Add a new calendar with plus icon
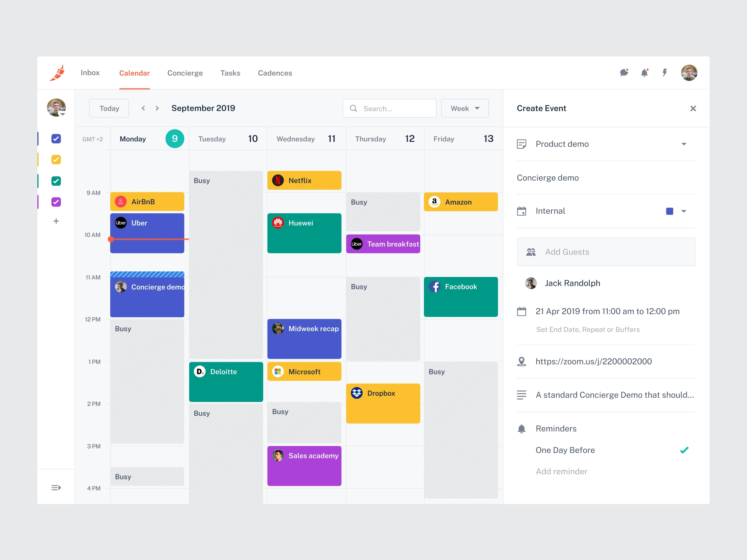The image size is (747, 560). [56, 221]
